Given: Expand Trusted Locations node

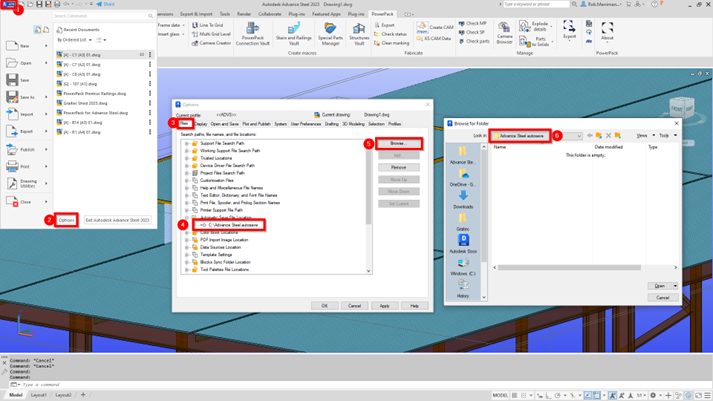Looking at the screenshot, I should 186,158.
